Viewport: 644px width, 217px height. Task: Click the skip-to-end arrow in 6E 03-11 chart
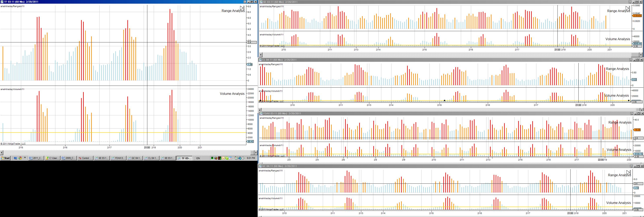[627, 8]
